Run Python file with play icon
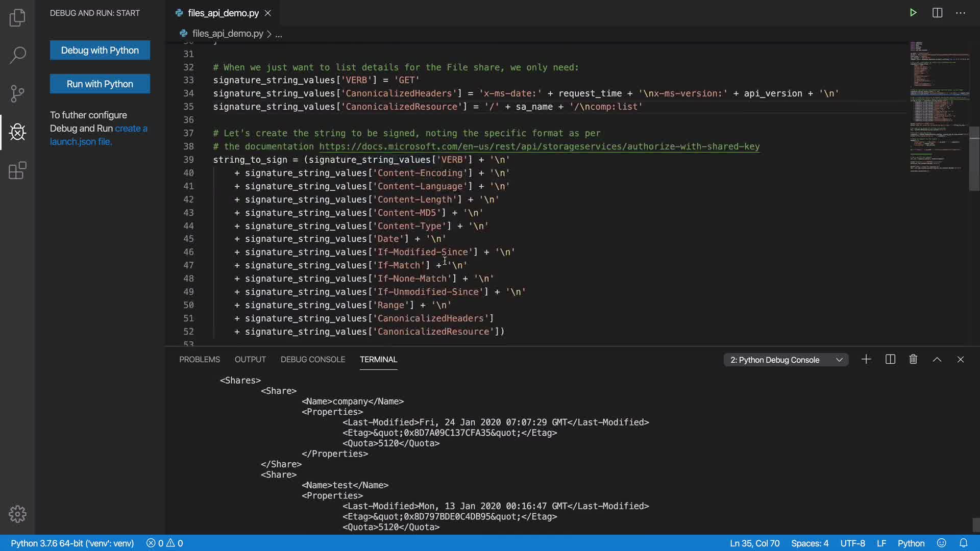The width and height of the screenshot is (980, 551). (x=913, y=13)
